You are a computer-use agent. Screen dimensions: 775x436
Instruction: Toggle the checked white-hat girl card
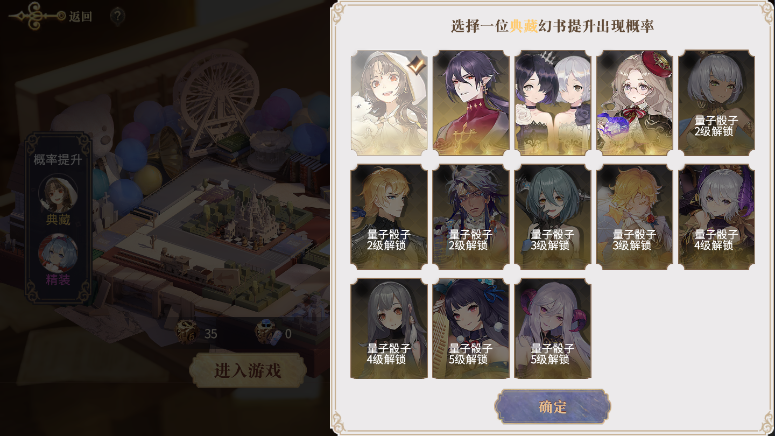point(389,102)
